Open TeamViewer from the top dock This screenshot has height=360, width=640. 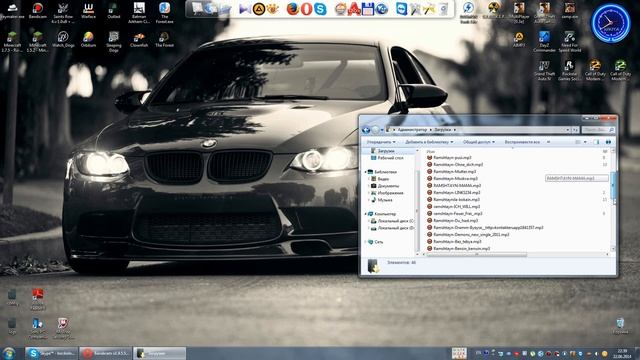point(402,9)
